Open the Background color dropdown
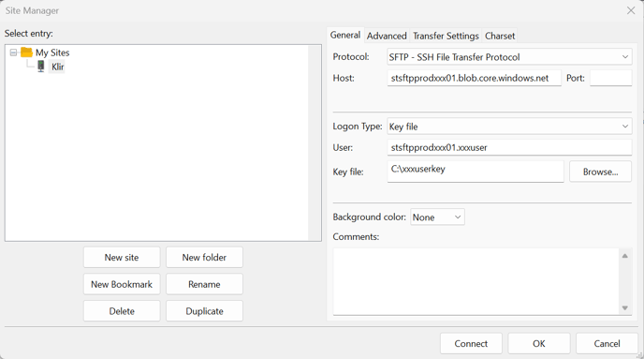The image size is (644, 359). (437, 217)
